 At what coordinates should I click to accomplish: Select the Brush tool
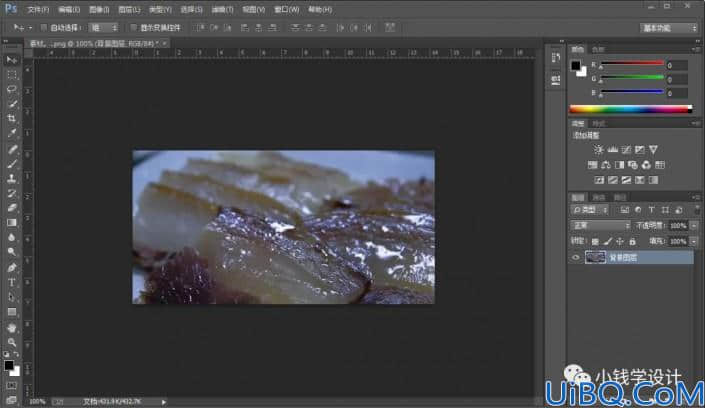(12, 164)
